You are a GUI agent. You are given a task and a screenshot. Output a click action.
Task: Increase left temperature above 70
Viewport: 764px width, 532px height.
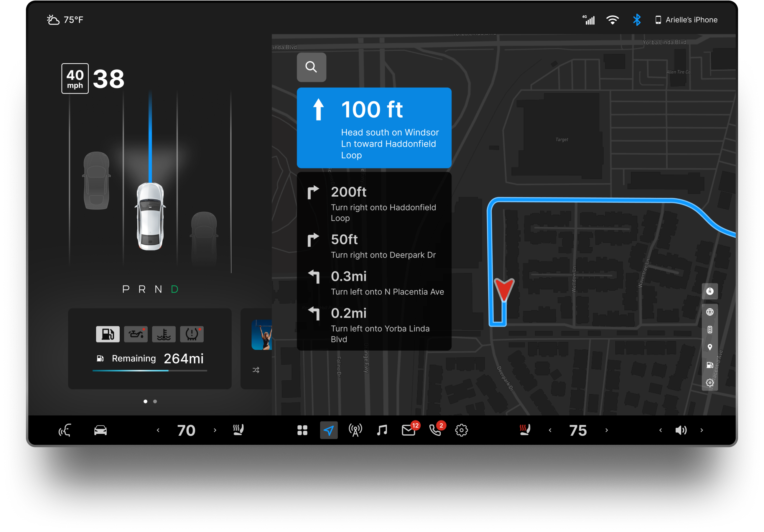tap(215, 430)
